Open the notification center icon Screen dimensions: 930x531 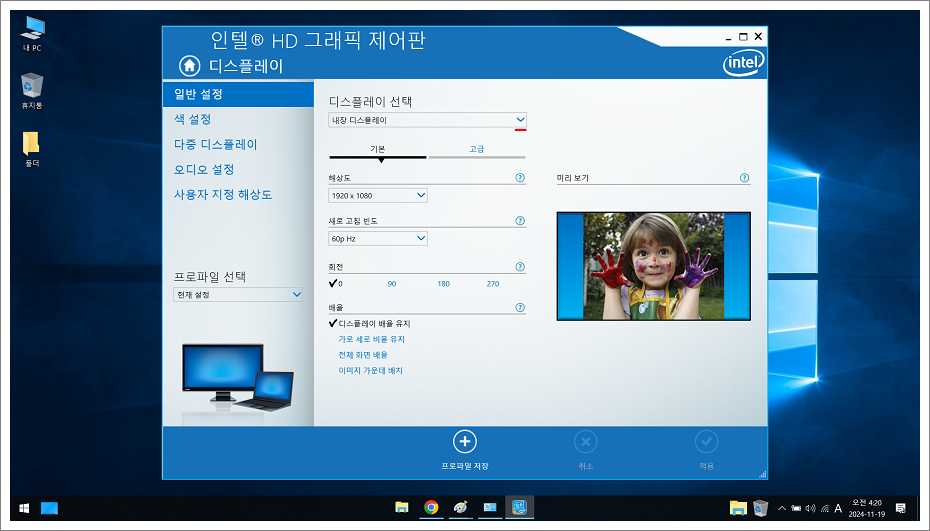900,508
